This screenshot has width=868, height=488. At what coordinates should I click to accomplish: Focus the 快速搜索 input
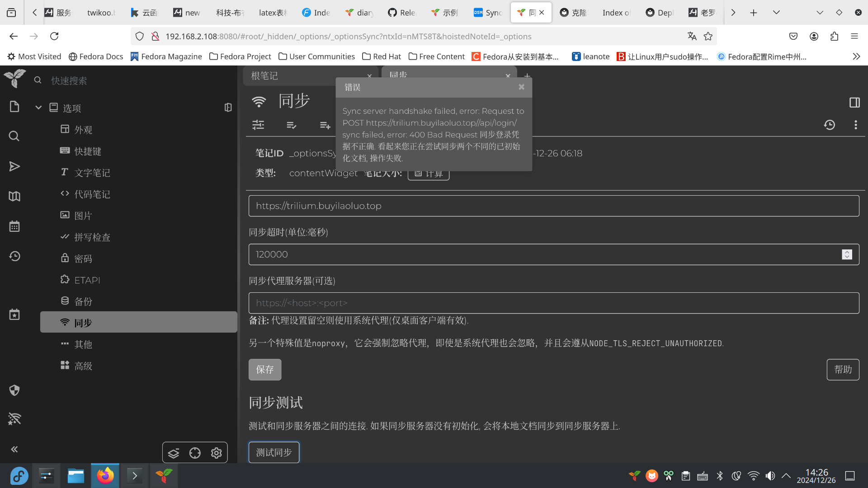pyautogui.click(x=136, y=80)
